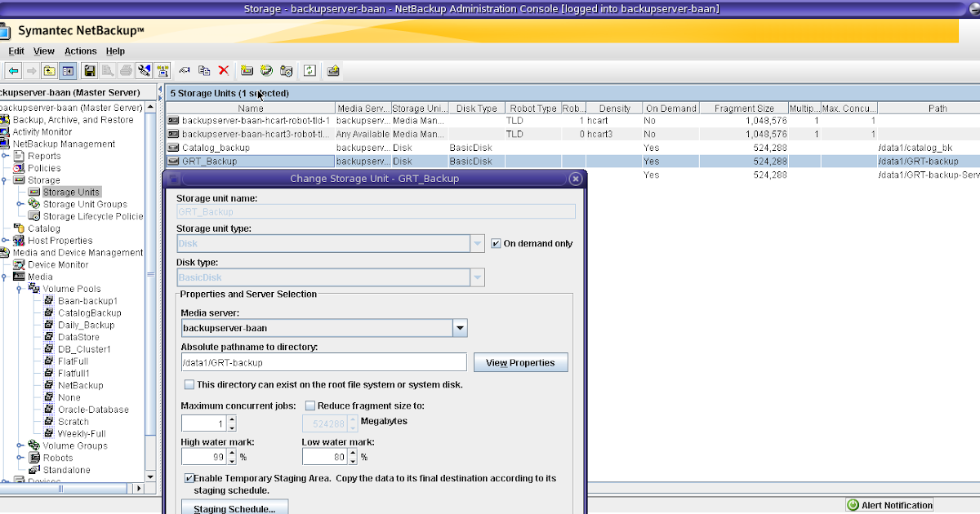Image resolution: width=980 pixels, height=514 pixels.
Task: Click the back arrow toolbar icon
Action: (x=14, y=71)
